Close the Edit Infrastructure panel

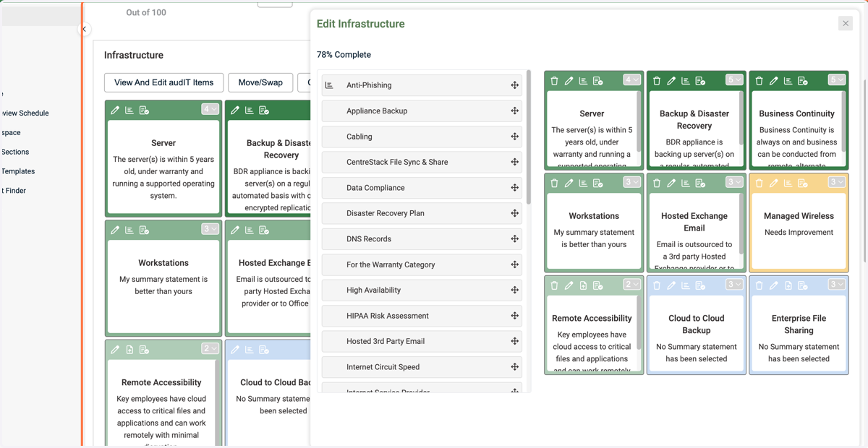tap(846, 24)
